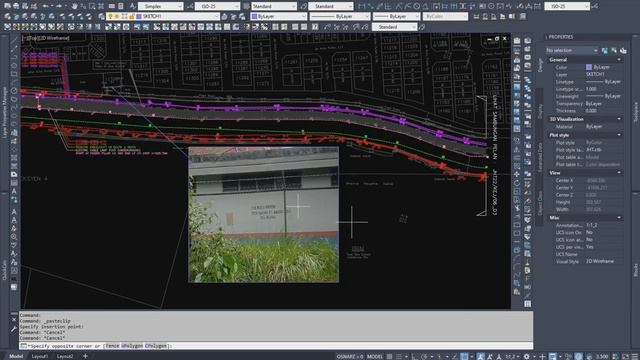
Task: Click the Make Object's Layer Current icon
Action: (224, 16)
